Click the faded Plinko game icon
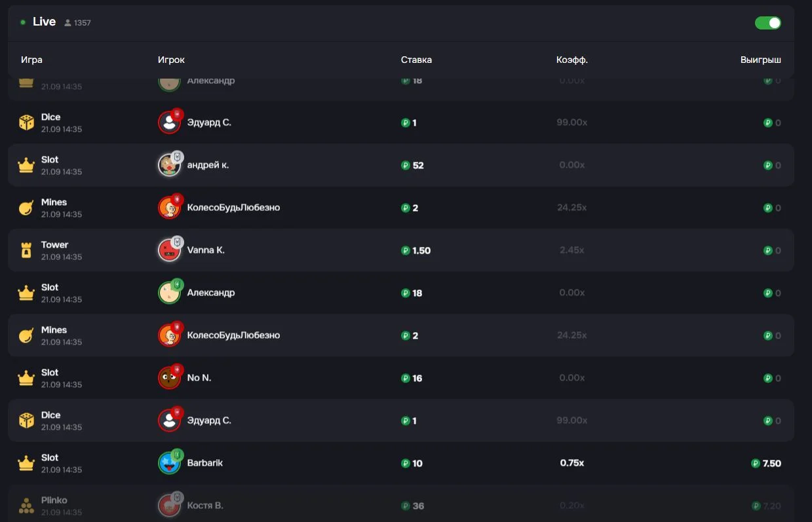812x522 pixels. pyautogui.click(x=26, y=506)
